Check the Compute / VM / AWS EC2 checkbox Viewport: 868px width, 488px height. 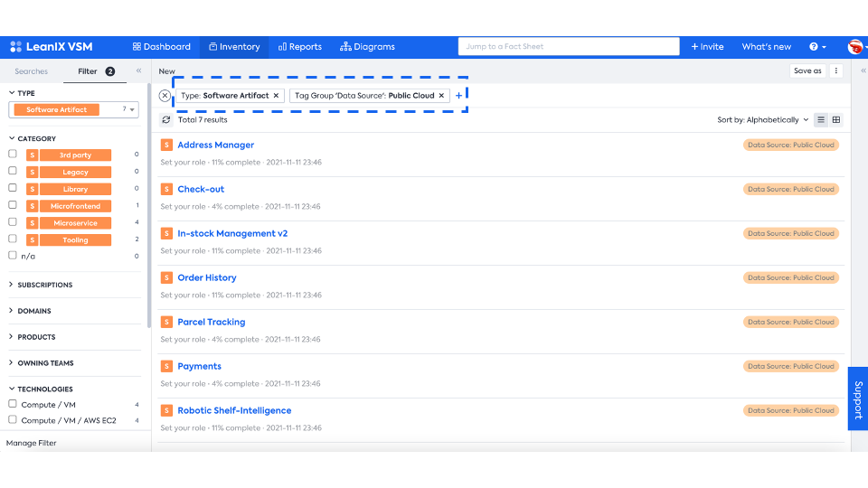(x=13, y=420)
